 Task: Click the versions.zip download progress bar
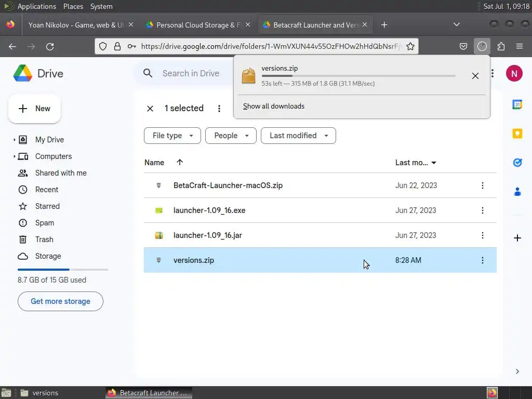(358, 76)
